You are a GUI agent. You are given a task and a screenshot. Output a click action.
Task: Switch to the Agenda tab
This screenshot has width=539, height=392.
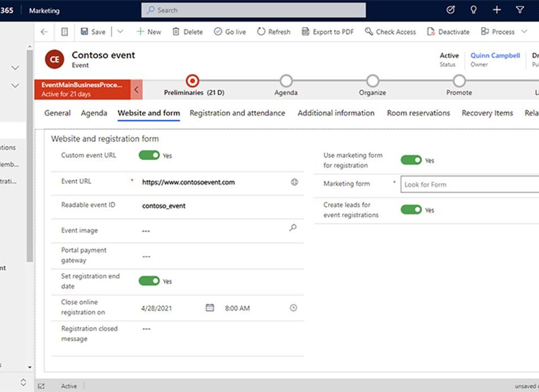[x=94, y=113]
